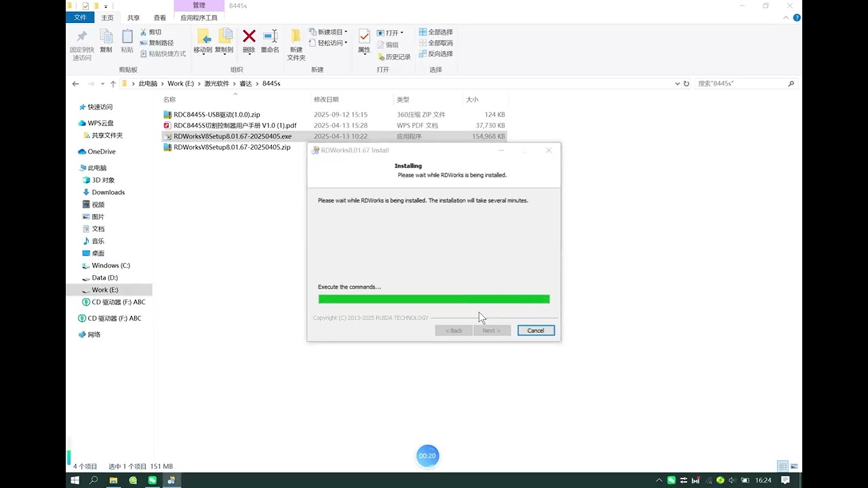Open taskbar search

[x=94, y=480]
